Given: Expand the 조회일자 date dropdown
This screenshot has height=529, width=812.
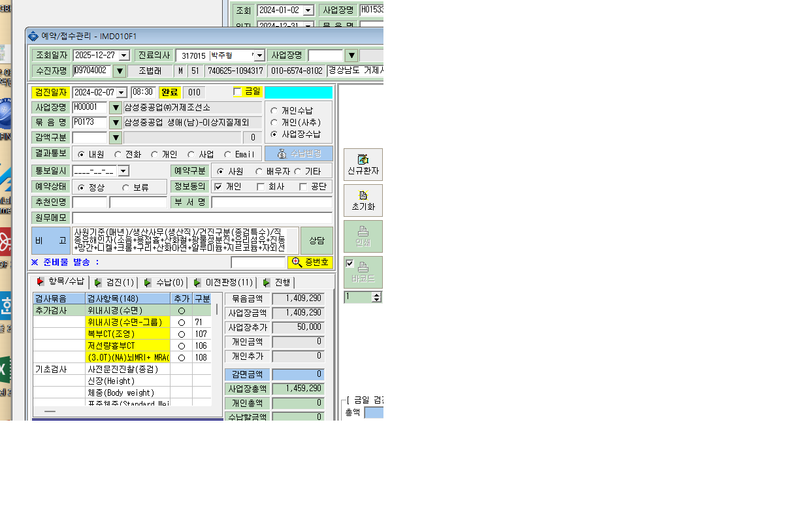Looking at the screenshot, I should (x=124, y=56).
